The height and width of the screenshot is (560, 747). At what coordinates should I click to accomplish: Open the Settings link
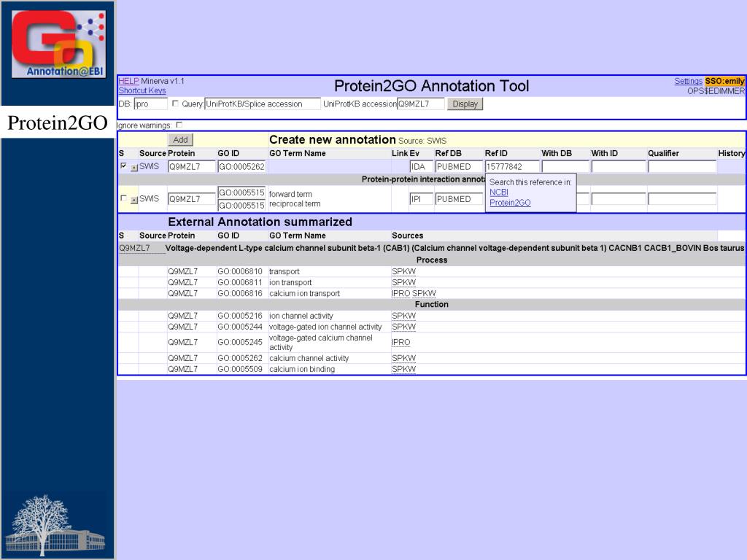(x=689, y=81)
